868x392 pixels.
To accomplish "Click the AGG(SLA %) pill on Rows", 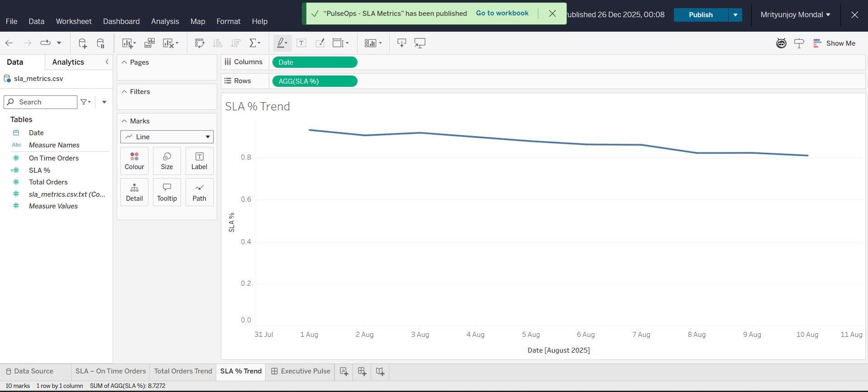I will [315, 81].
